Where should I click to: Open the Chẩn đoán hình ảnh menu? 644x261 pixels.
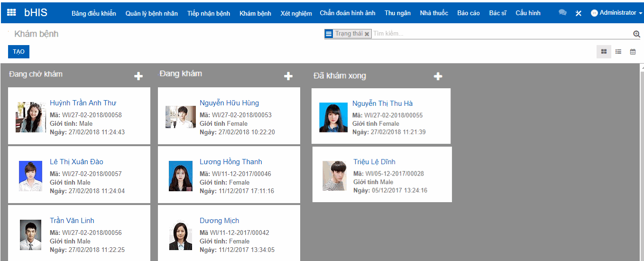[348, 13]
